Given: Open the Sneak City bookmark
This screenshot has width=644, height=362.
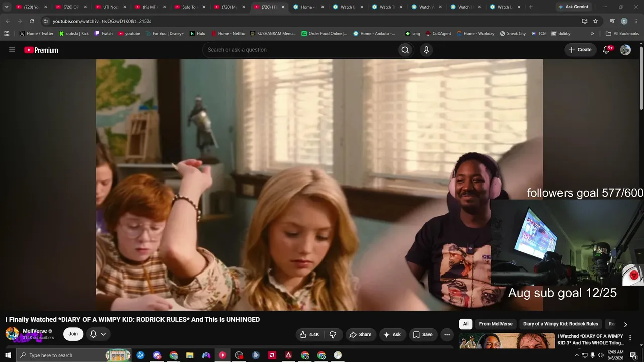Looking at the screenshot, I should pos(513,34).
